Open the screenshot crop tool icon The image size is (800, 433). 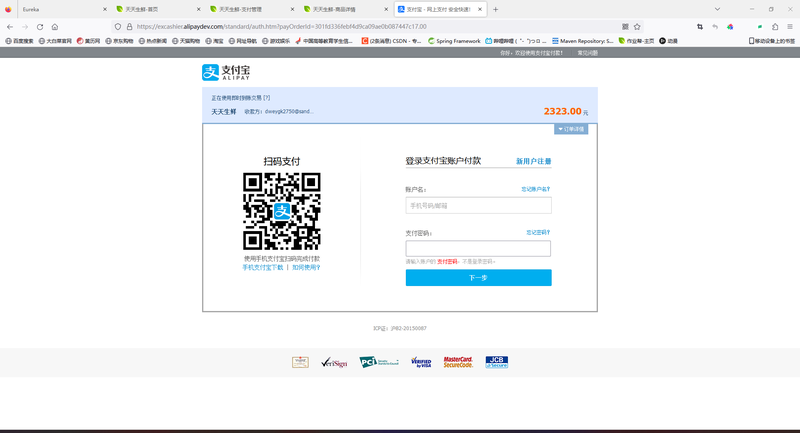(700, 27)
